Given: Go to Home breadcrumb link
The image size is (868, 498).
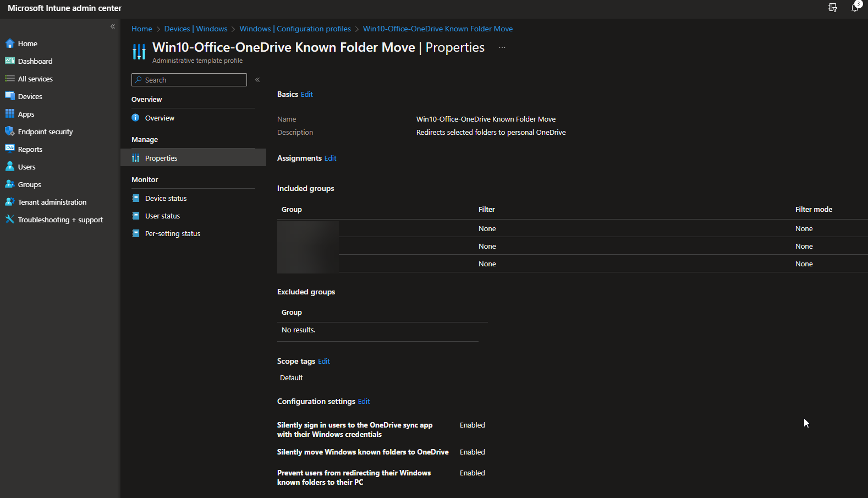Looking at the screenshot, I should [x=141, y=29].
